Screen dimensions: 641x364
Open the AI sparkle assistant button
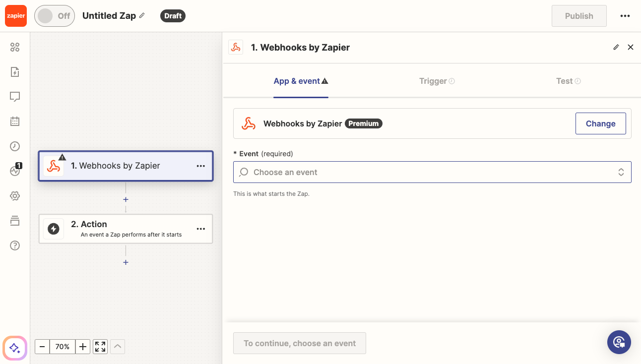click(15, 348)
